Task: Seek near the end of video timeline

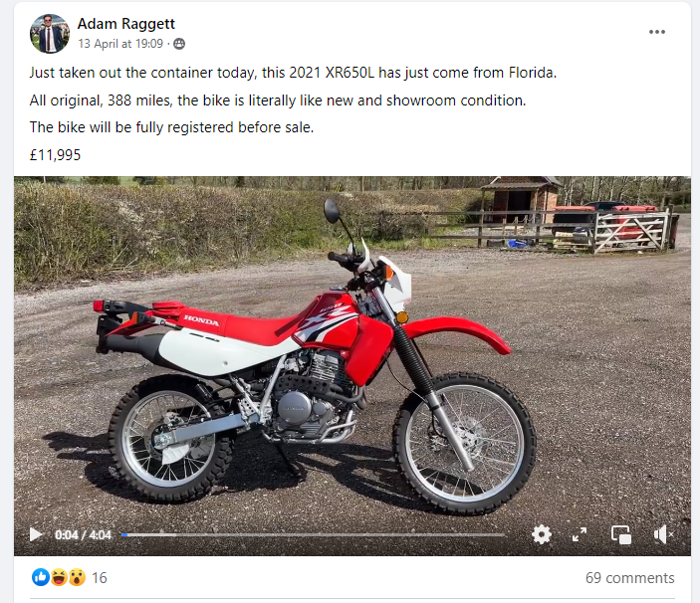Action: coord(498,534)
